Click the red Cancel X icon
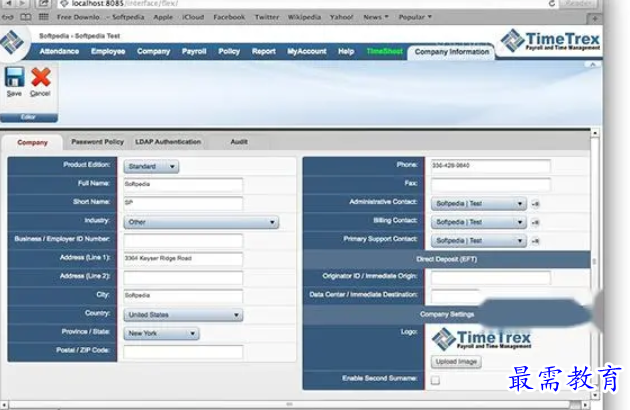Image resolution: width=630 pixels, height=410 pixels. tap(41, 77)
